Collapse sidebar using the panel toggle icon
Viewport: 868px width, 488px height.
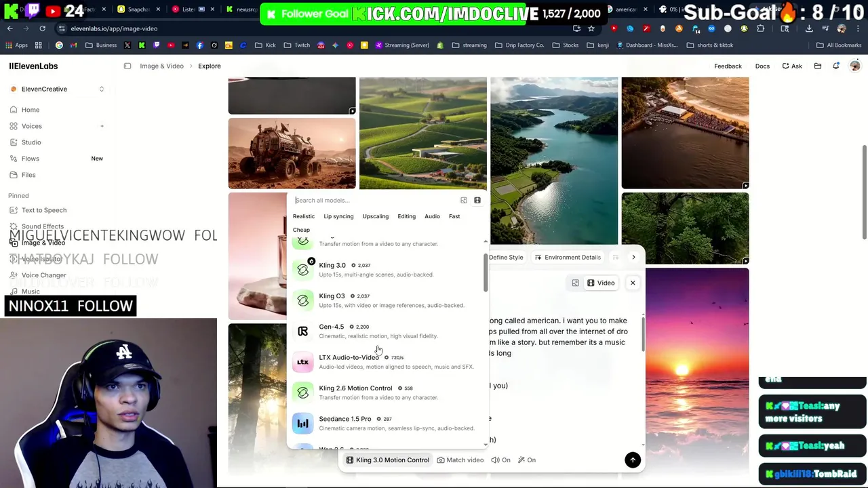coord(127,66)
